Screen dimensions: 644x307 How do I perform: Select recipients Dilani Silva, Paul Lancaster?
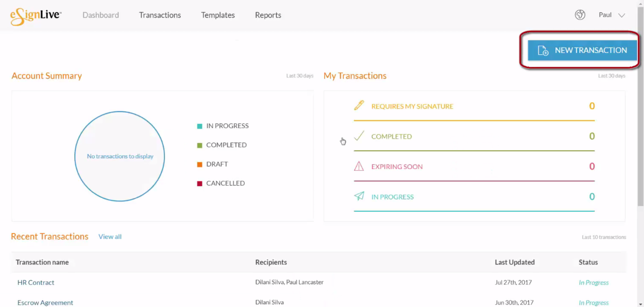[x=289, y=282]
